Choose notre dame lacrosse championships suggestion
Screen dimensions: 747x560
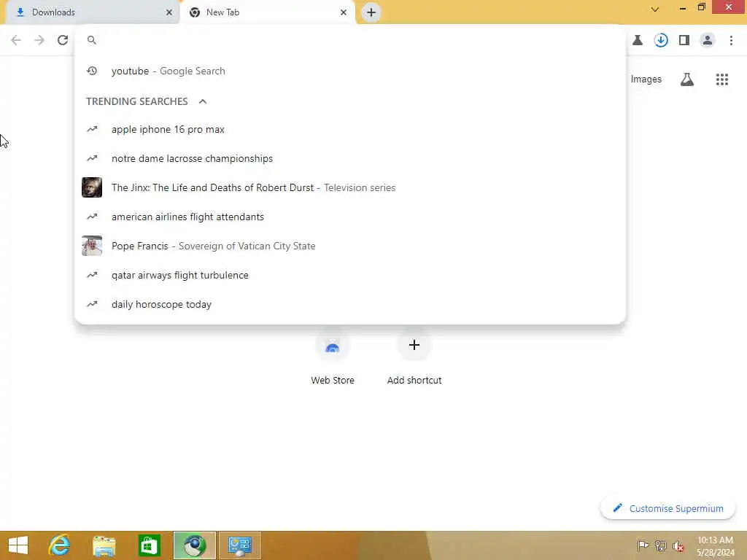point(350,158)
